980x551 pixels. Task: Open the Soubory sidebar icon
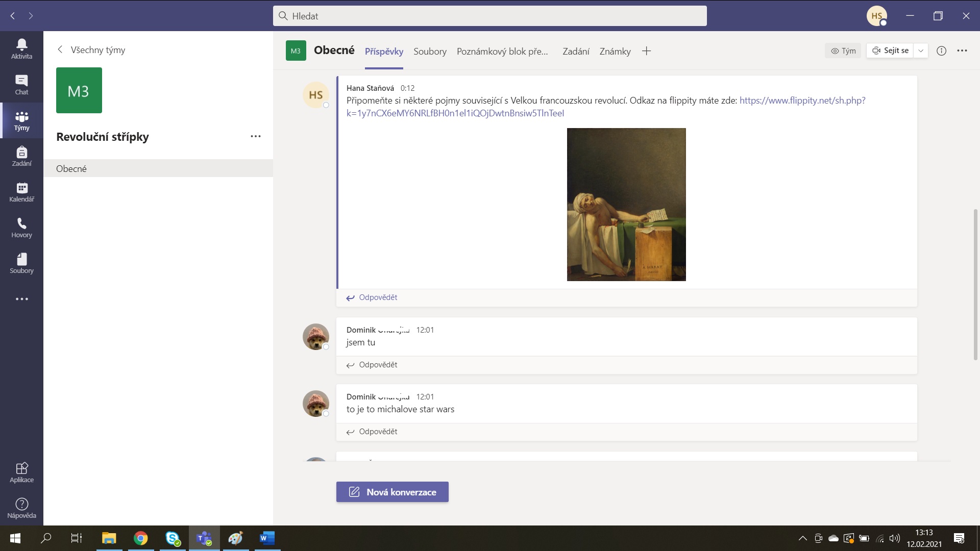(x=21, y=263)
